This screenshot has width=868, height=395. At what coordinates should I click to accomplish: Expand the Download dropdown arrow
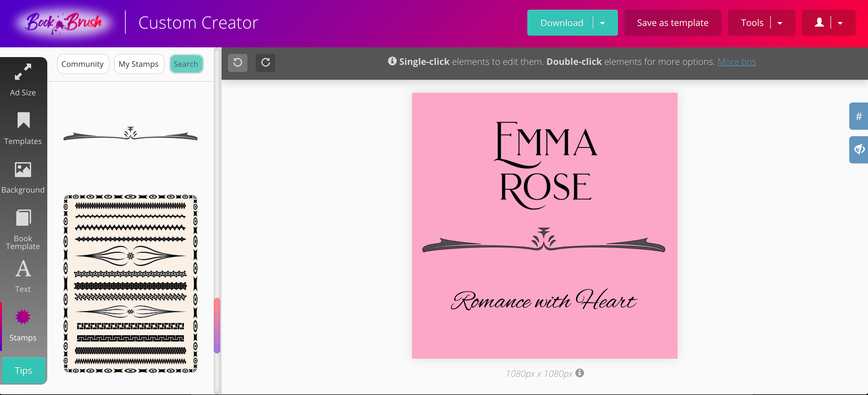[x=602, y=23]
